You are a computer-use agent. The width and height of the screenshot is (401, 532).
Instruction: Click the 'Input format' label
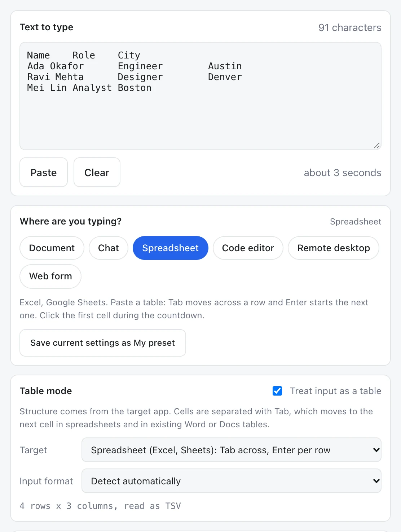click(x=46, y=481)
